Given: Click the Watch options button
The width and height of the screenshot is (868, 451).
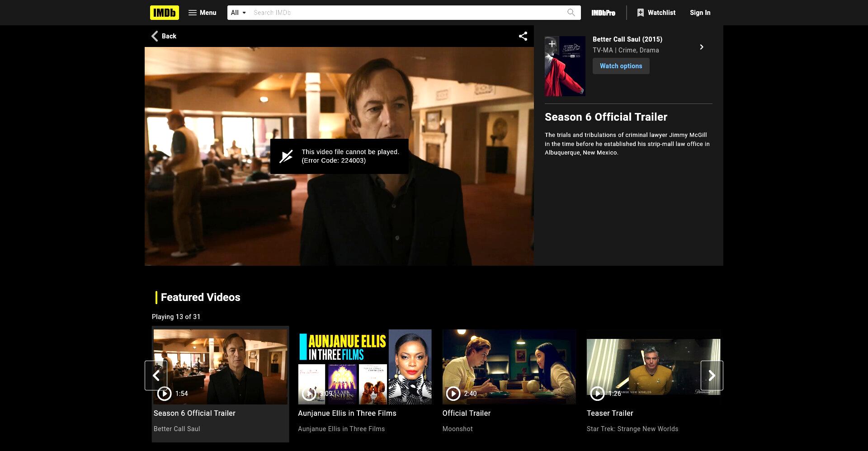Looking at the screenshot, I should [x=621, y=66].
